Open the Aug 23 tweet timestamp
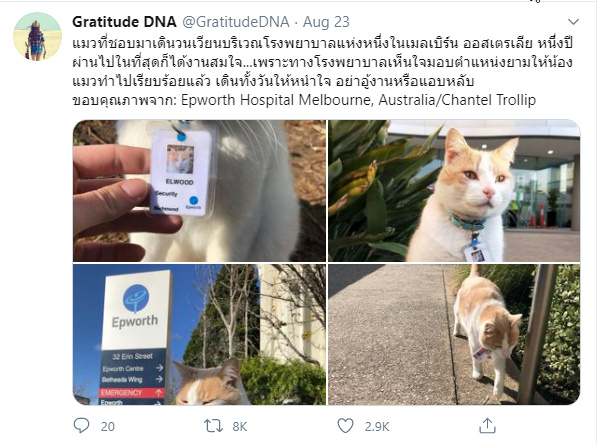 coord(326,22)
